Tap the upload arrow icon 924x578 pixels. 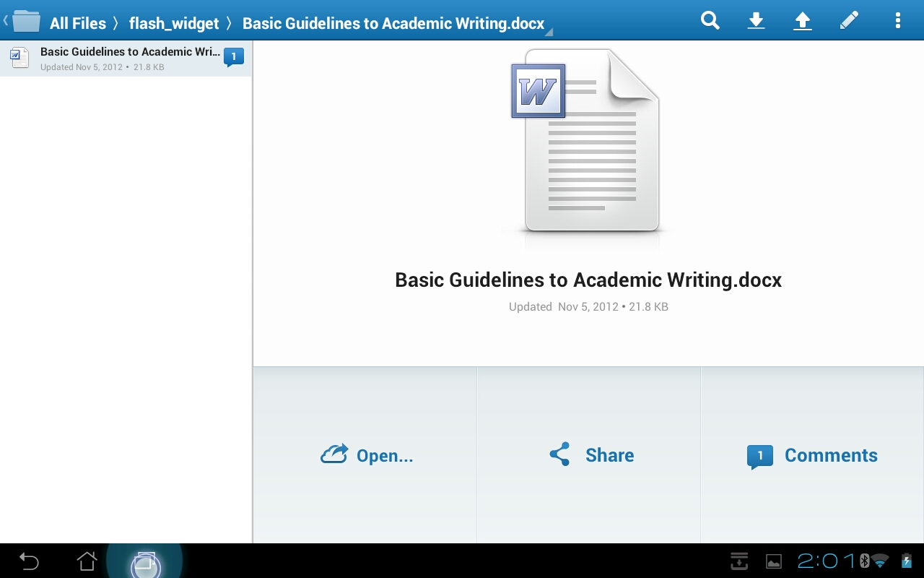[802, 21]
